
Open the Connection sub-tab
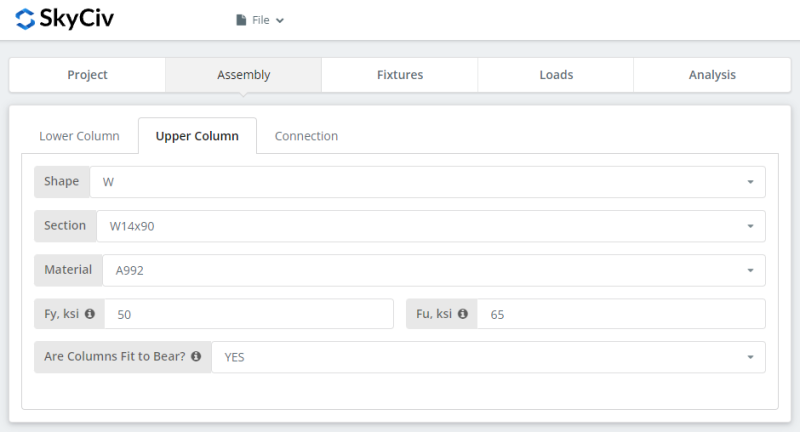[x=306, y=136]
